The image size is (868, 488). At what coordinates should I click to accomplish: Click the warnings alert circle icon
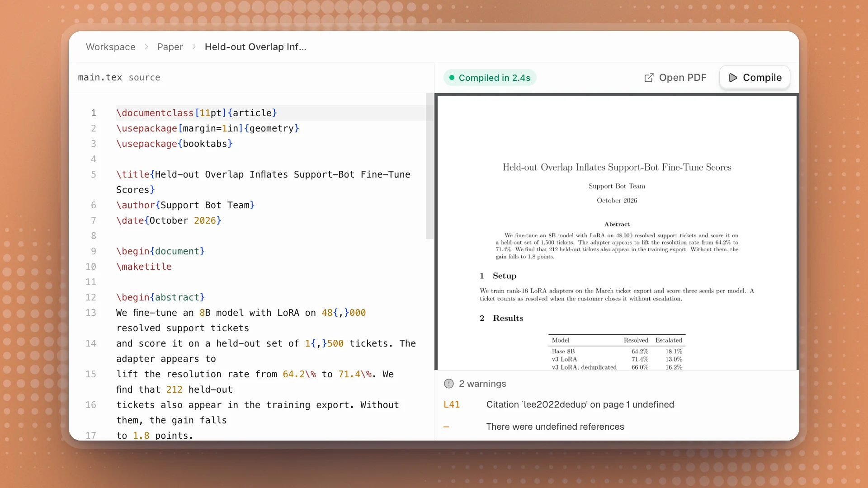coord(448,384)
